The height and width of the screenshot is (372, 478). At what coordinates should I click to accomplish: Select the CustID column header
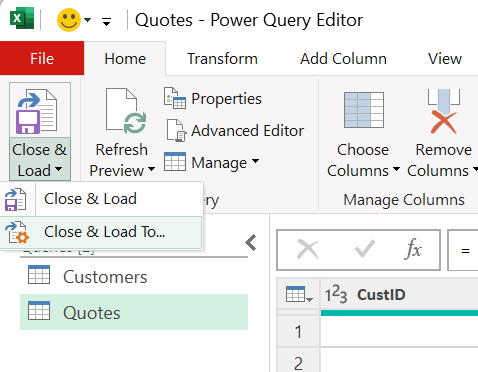399,294
